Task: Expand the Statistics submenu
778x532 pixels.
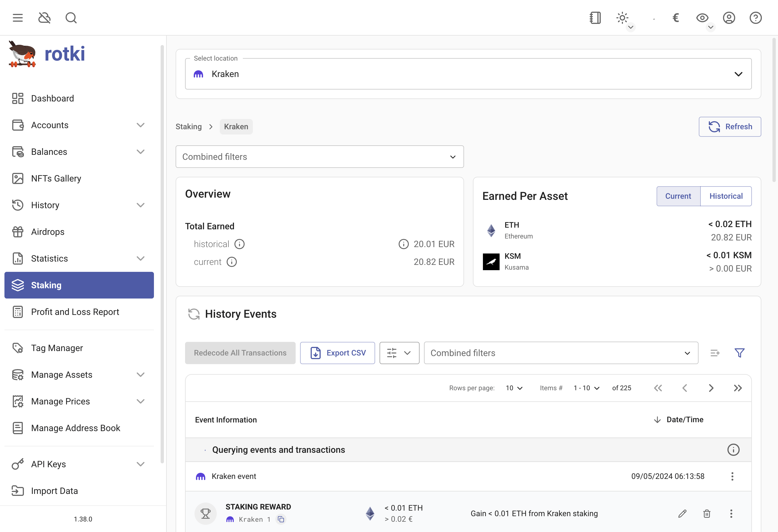Action: [141, 258]
